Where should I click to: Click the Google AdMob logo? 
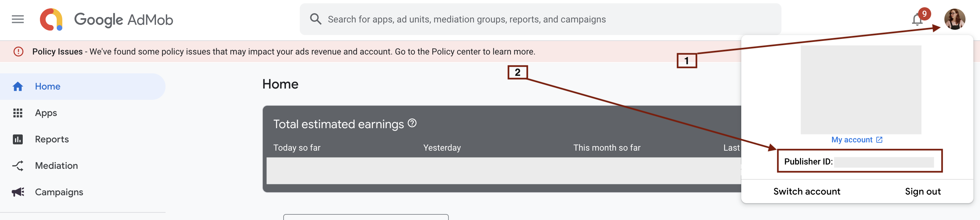(107, 19)
